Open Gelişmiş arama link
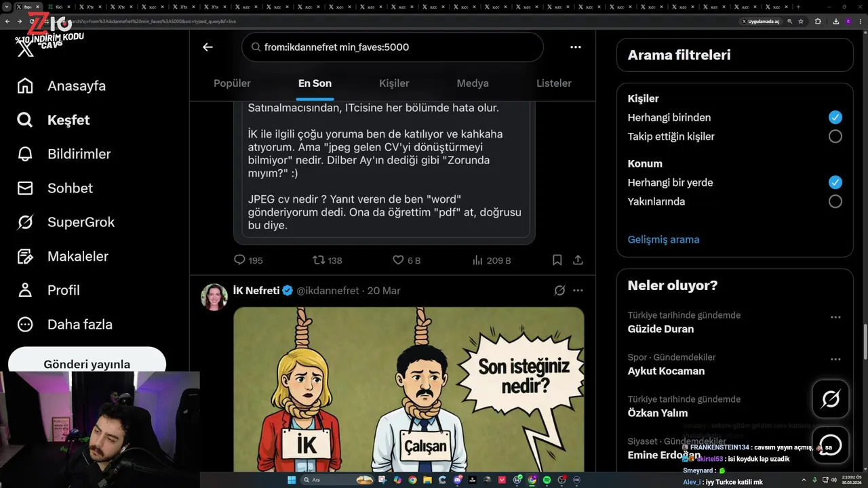The height and width of the screenshot is (488, 868). [663, 239]
